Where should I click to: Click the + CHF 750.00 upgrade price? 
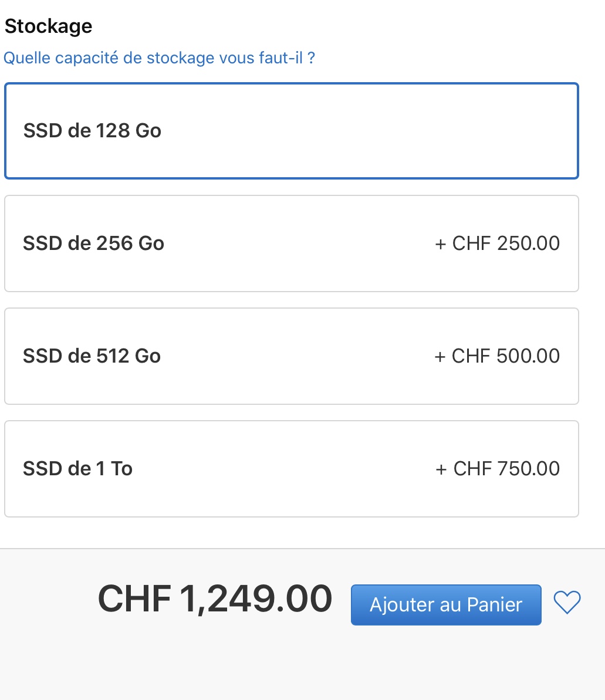click(497, 469)
